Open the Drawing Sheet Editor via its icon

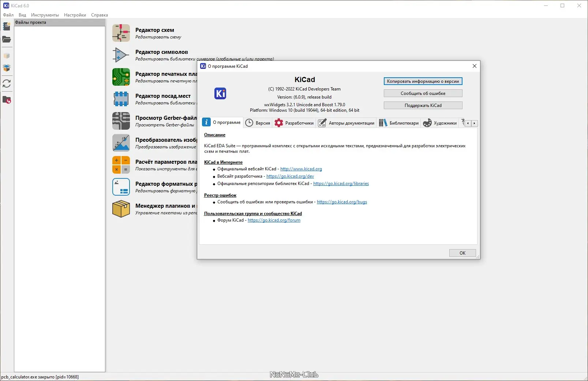121,187
